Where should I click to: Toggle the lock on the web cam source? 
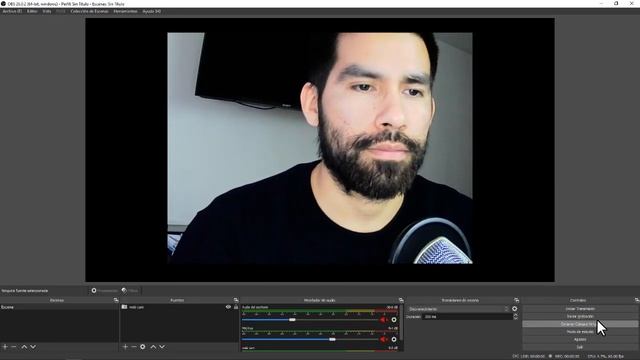(236, 307)
